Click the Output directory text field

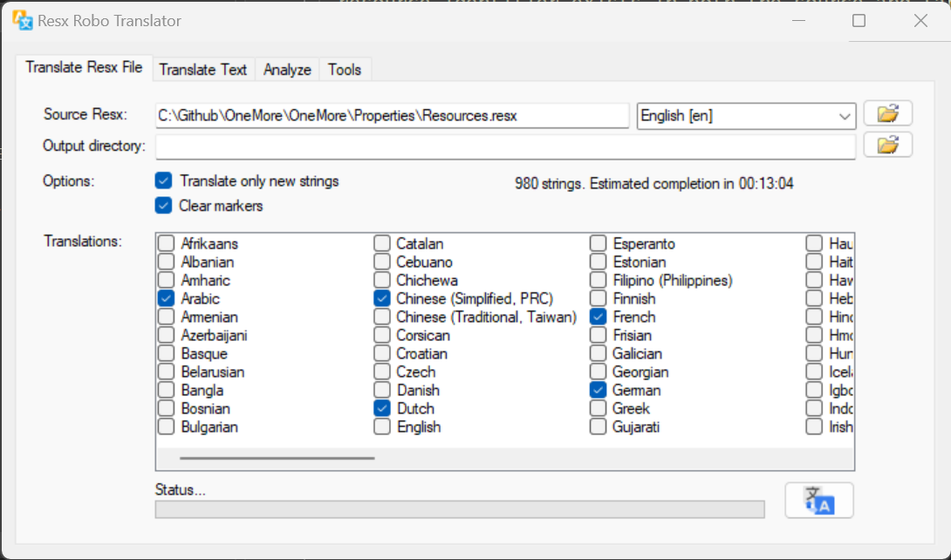click(505, 147)
